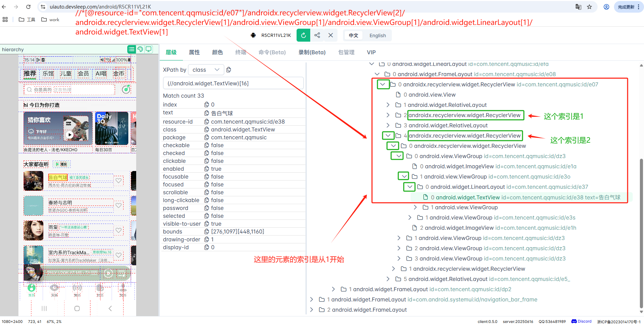Select the list view icon in hierarchy header
Viewport: 644px width, 326px height.
pyautogui.click(x=131, y=49)
